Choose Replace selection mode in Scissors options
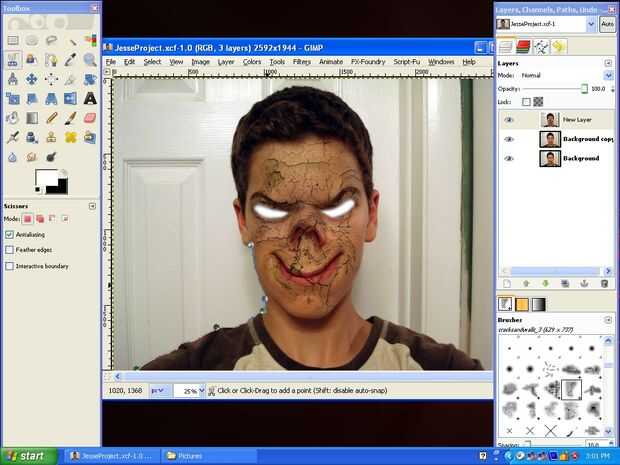The width and height of the screenshot is (620, 465). [27, 219]
